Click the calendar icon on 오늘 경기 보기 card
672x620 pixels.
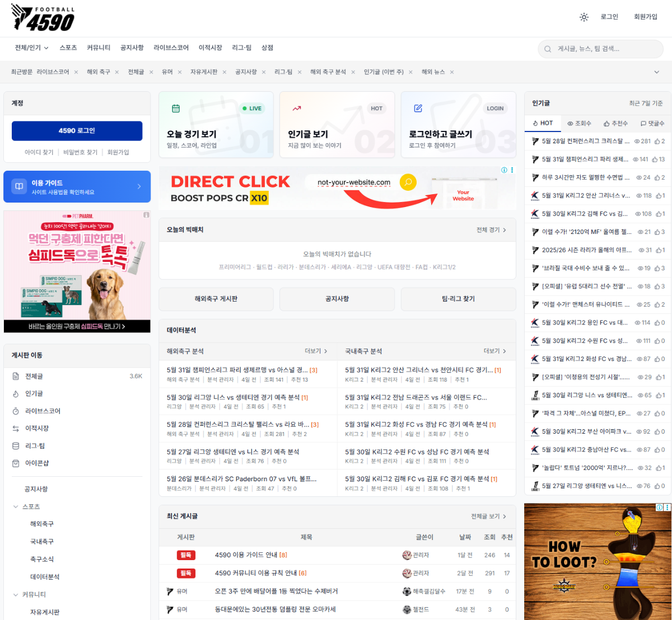pyautogui.click(x=176, y=109)
